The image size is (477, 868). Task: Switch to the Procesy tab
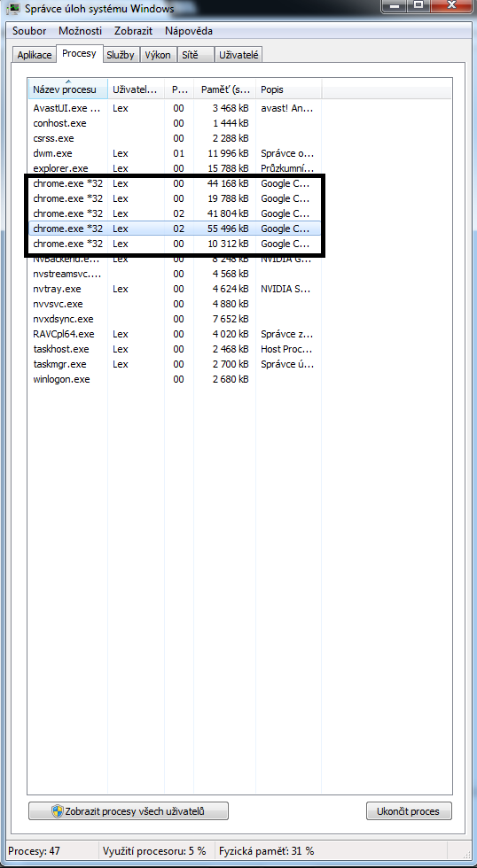click(x=79, y=54)
